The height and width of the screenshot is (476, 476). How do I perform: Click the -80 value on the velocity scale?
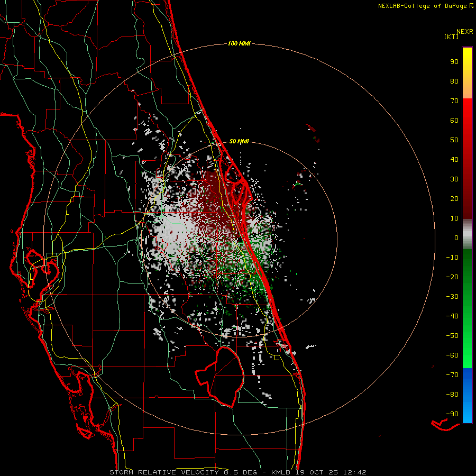coord(452,395)
